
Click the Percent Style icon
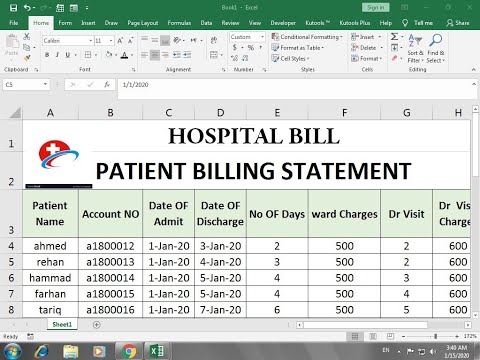coord(251,48)
